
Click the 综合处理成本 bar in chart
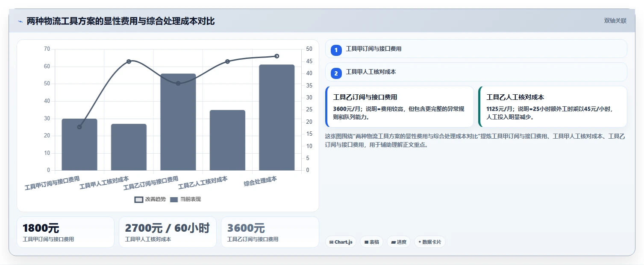[276, 117]
